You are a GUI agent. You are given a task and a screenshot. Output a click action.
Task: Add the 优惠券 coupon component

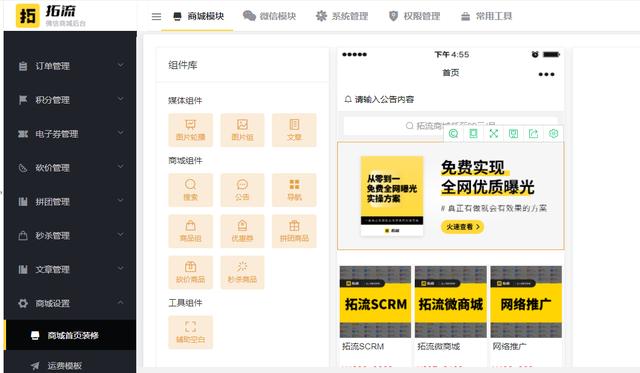(242, 231)
